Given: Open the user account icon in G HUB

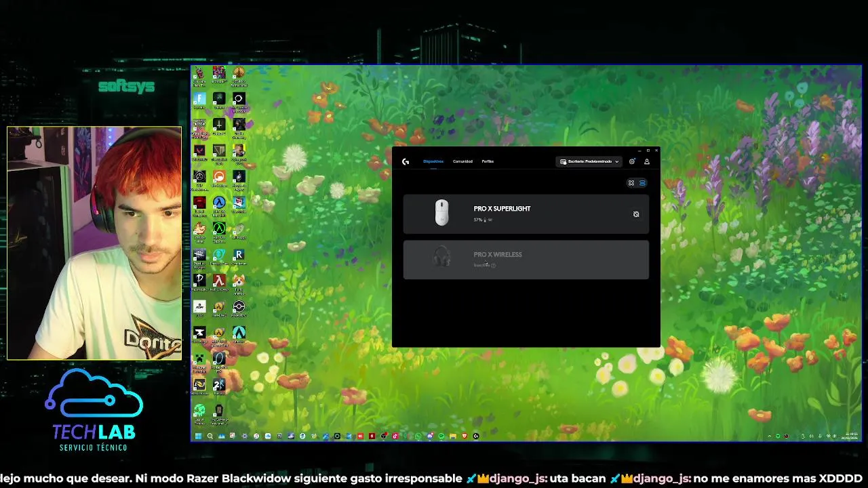Looking at the screenshot, I should click(x=647, y=161).
